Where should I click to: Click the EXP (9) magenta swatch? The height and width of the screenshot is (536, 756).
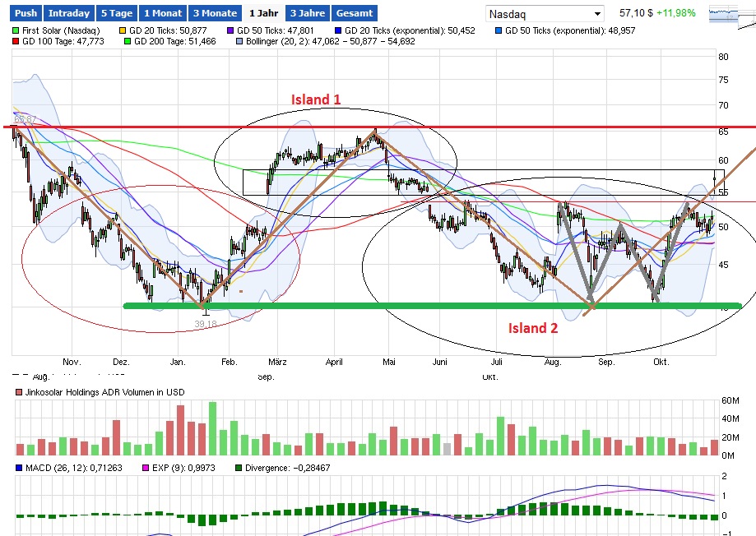(x=146, y=468)
